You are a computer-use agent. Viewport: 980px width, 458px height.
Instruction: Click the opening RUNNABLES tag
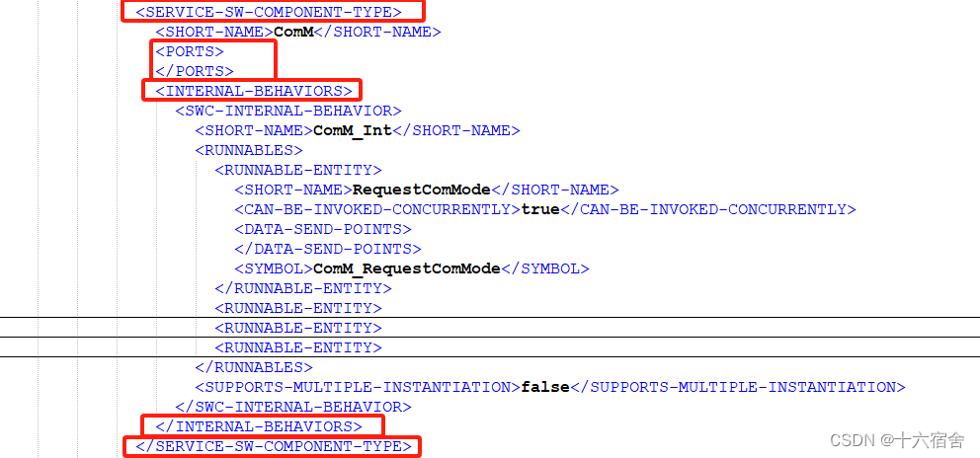pyautogui.click(x=249, y=150)
